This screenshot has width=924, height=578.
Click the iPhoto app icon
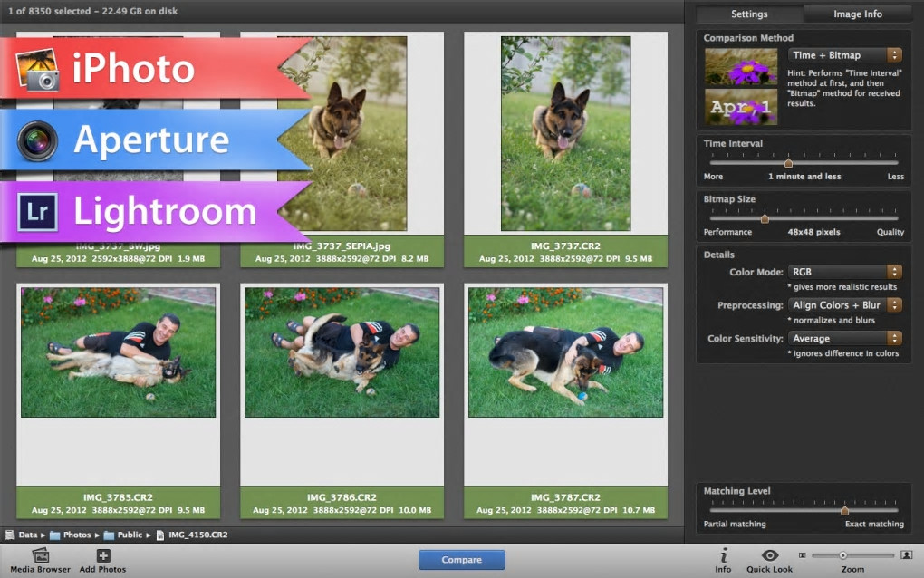[38, 69]
